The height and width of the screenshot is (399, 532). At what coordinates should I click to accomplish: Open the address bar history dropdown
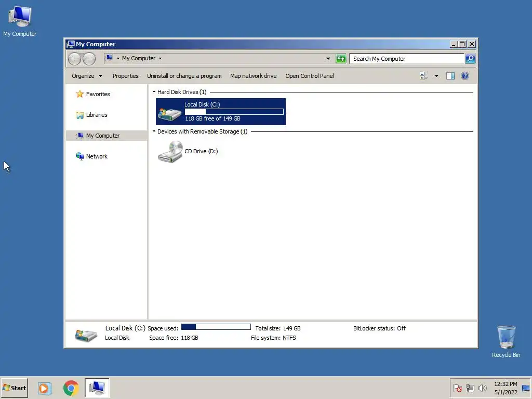pyautogui.click(x=328, y=59)
